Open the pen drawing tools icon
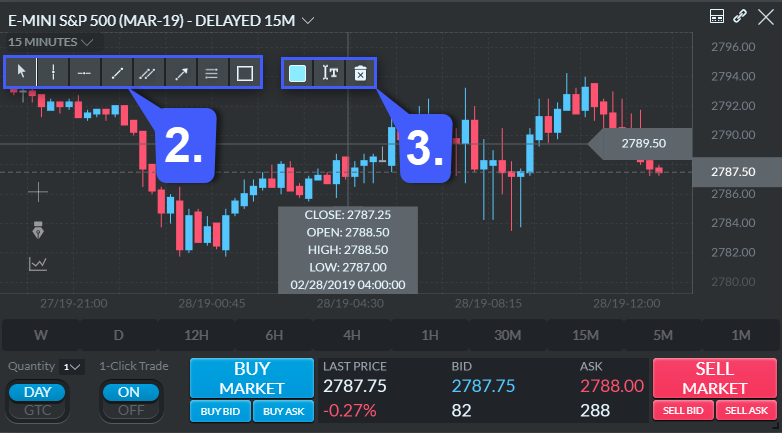The image size is (782, 433). click(x=38, y=229)
